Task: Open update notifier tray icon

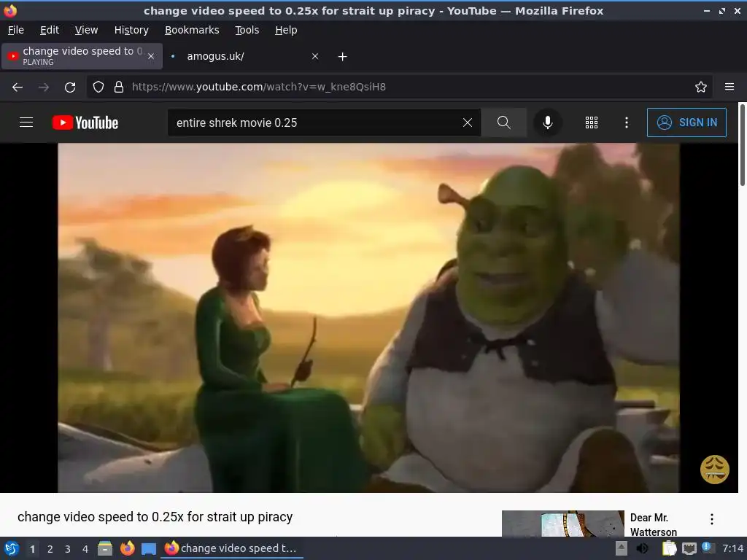Action: 708,548
